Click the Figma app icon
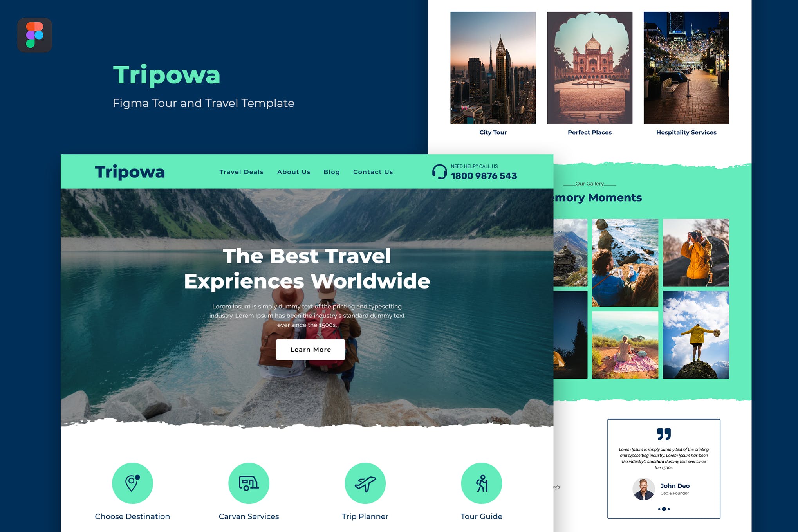798x532 pixels. coord(33,34)
